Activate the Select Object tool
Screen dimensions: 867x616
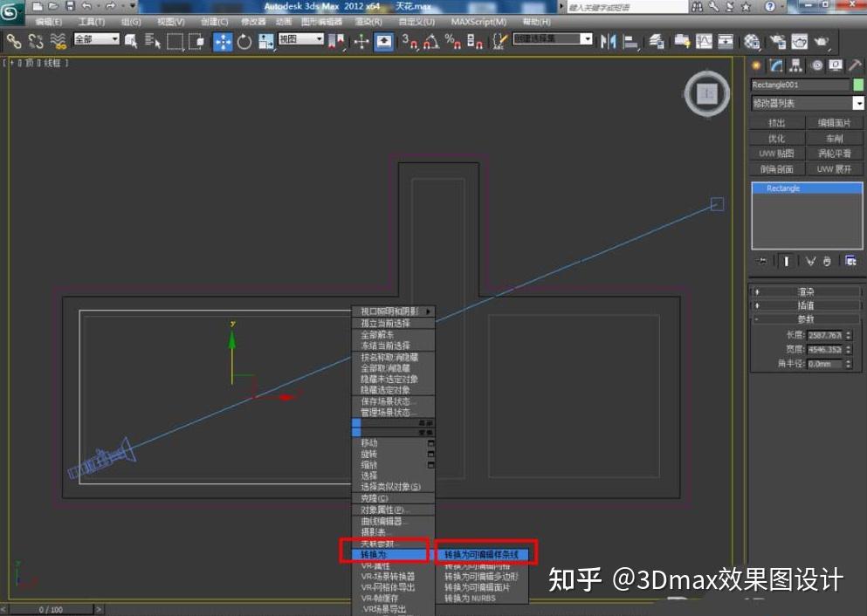131,40
